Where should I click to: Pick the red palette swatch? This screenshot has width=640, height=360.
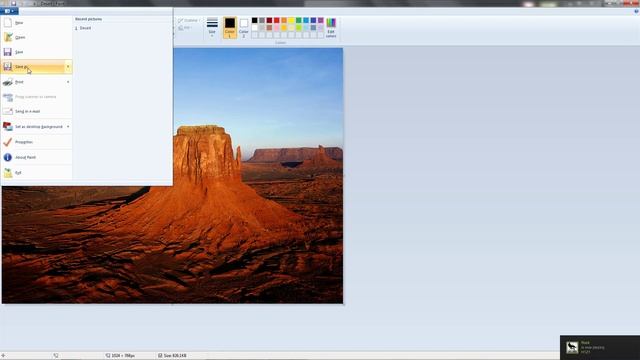(277, 20)
